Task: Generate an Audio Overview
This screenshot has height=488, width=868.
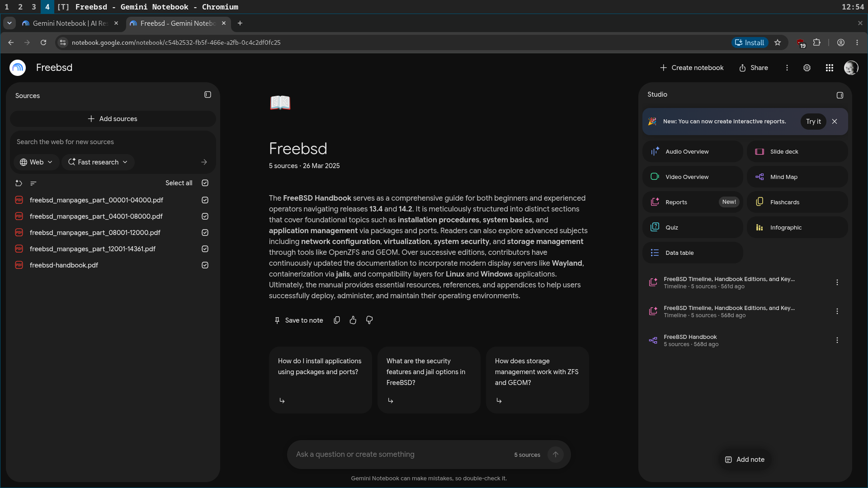Action: click(693, 152)
